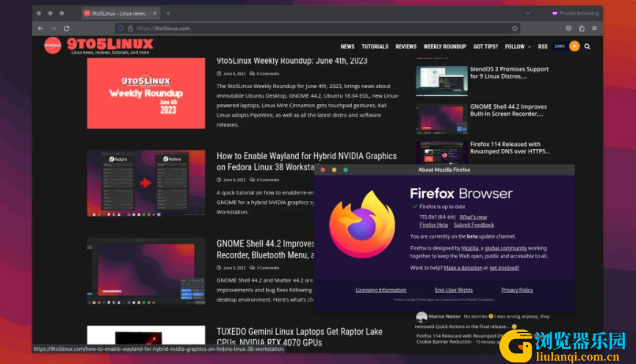The height and width of the screenshot is (364, 636).
Task: Close the 9to5Linux tab
Action: point(154,13)
